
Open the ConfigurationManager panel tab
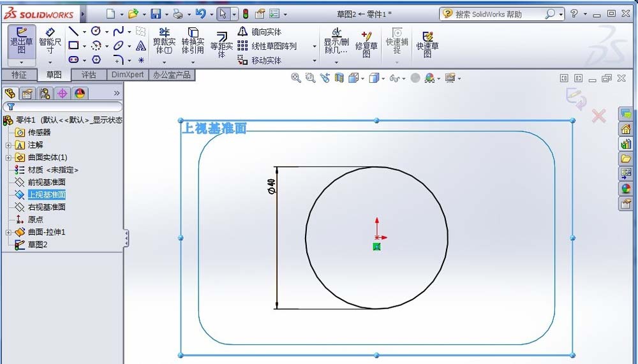45,94
